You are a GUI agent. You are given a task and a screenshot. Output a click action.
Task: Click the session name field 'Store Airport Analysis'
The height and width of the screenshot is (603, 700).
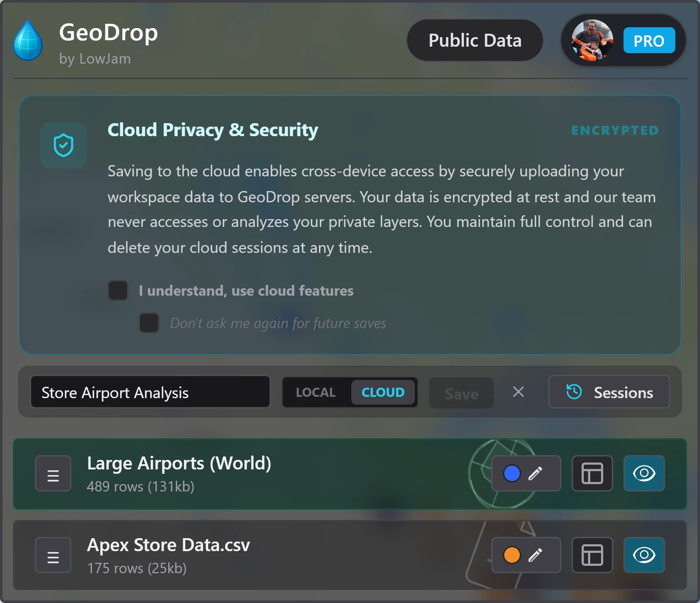point(150,392)
